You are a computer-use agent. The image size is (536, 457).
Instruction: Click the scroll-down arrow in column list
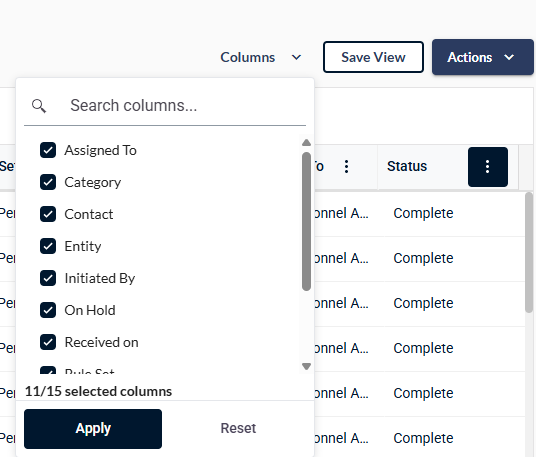[x=307, y=366]
